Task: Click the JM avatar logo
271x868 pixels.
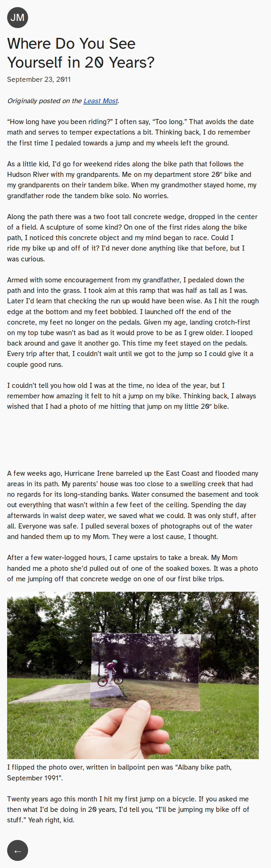Action: tap(17, 18)
